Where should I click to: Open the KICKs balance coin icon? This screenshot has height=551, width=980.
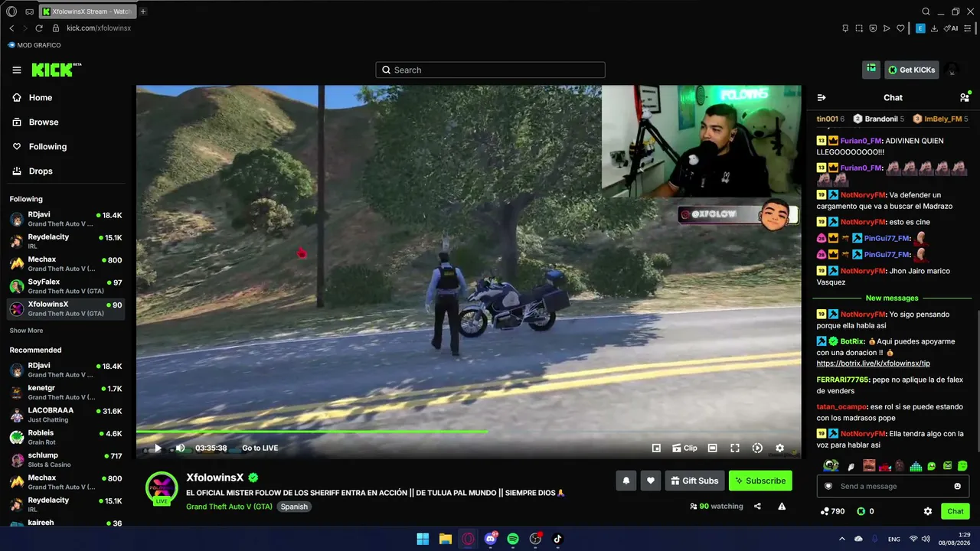(x=861, y=511)
